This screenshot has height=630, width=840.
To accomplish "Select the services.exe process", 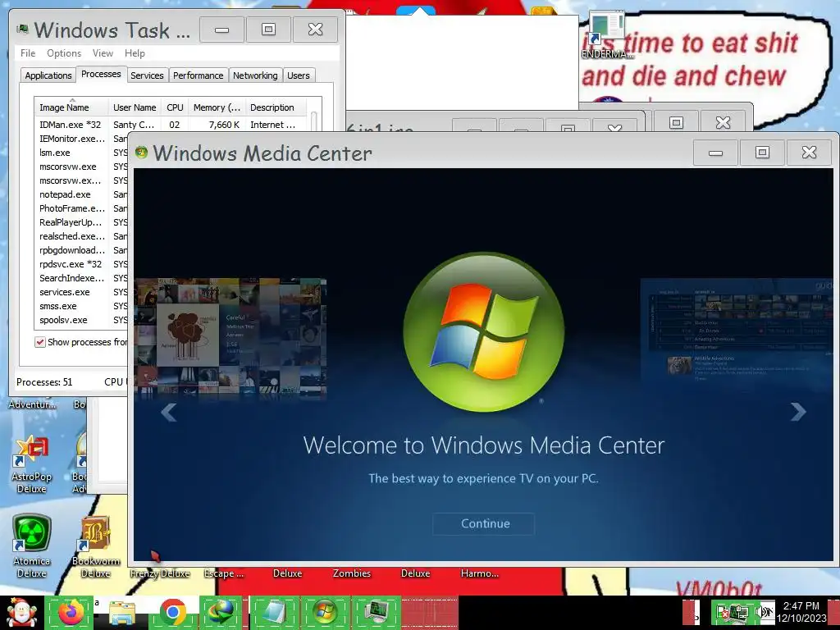I will (81, 291).
